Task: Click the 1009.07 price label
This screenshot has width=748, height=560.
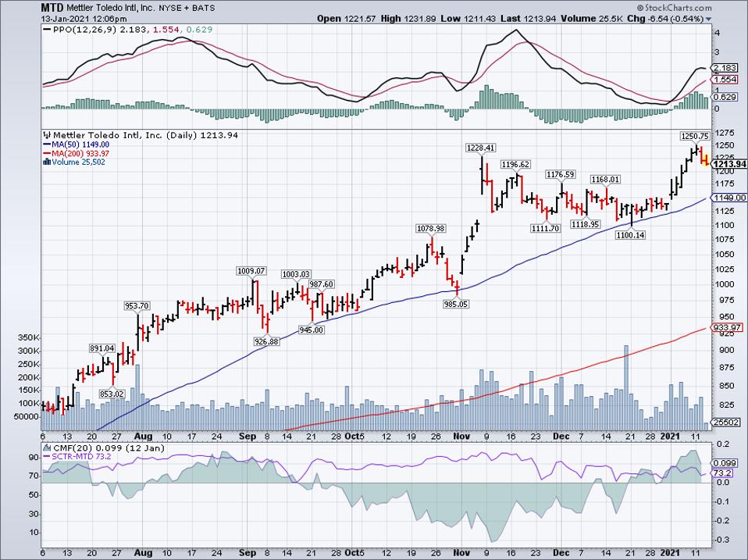Action: click(x=251, y=271)
